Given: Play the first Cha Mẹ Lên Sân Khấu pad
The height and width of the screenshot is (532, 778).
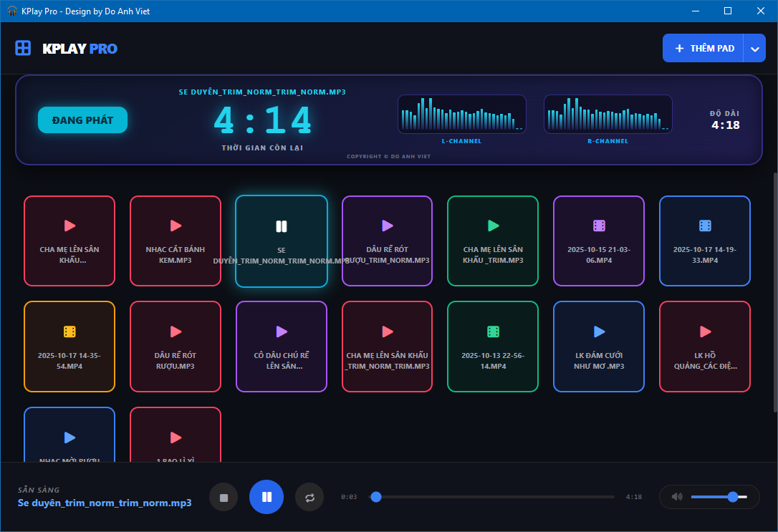Looking at the screenshot, I should [x=69, y=241].
